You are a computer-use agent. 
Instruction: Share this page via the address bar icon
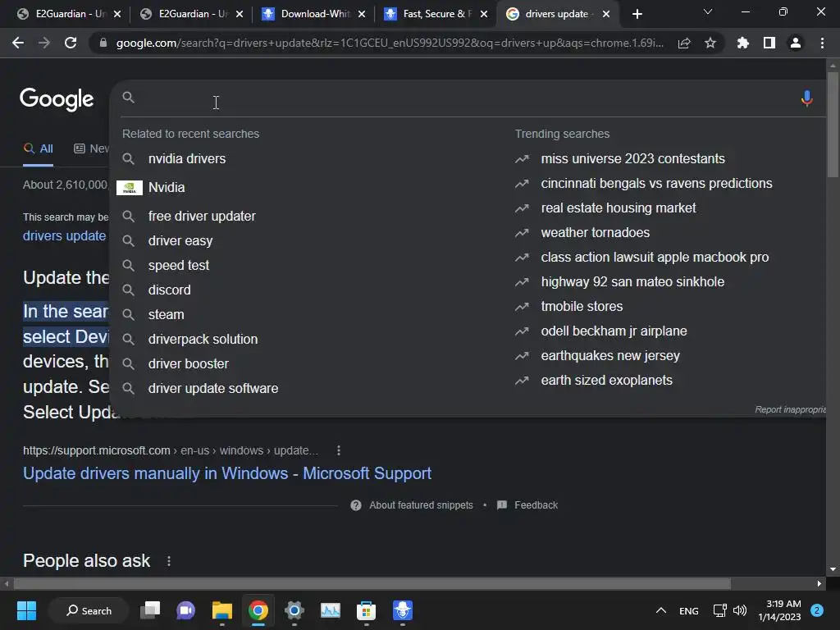tap(684, 43)
